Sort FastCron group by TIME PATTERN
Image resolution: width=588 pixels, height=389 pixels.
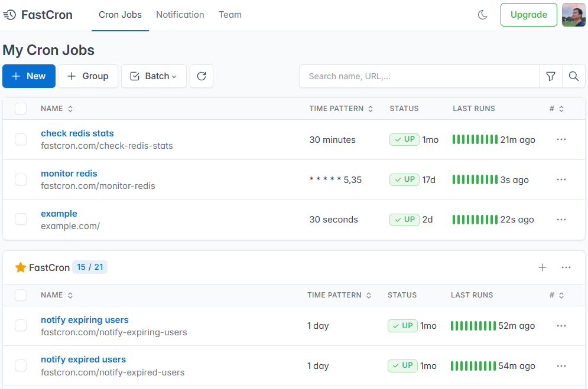tap(339, 295)
